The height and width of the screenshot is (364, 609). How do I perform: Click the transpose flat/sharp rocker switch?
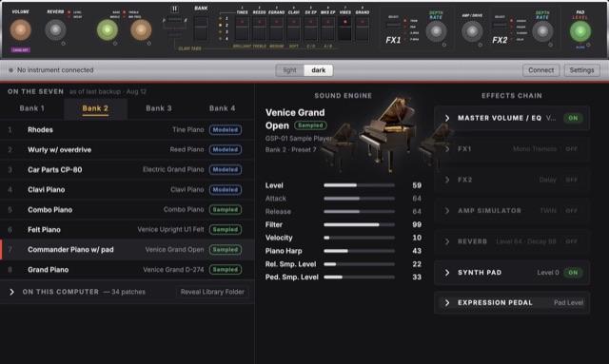coord(174,20)
